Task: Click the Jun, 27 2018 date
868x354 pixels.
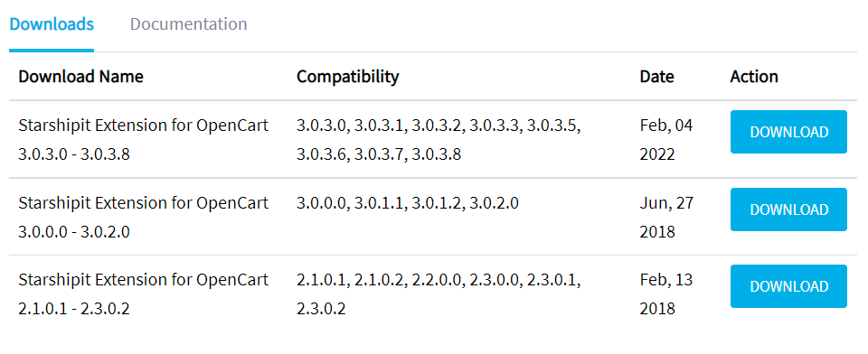Action: [666, 218]
